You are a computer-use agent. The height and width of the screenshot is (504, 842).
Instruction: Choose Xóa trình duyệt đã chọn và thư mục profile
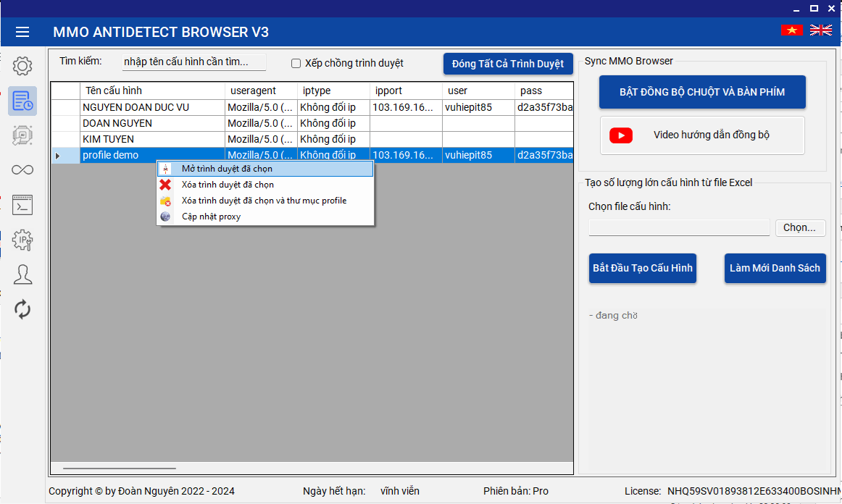pyautogui.click(x=265, y=201)
